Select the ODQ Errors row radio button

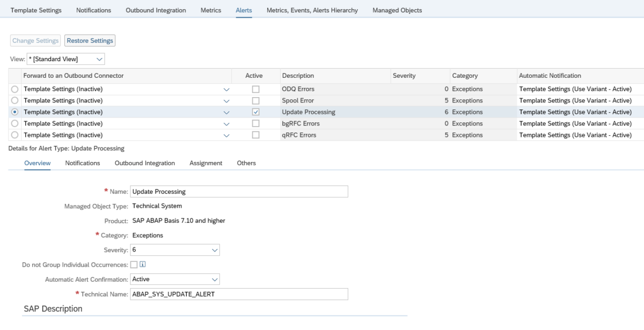coord(14,89)
